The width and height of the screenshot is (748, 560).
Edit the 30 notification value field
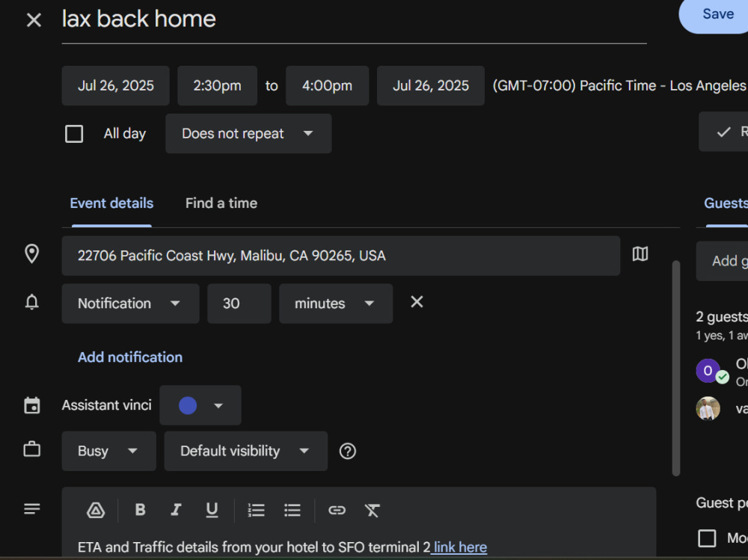(x=239, y=304)
